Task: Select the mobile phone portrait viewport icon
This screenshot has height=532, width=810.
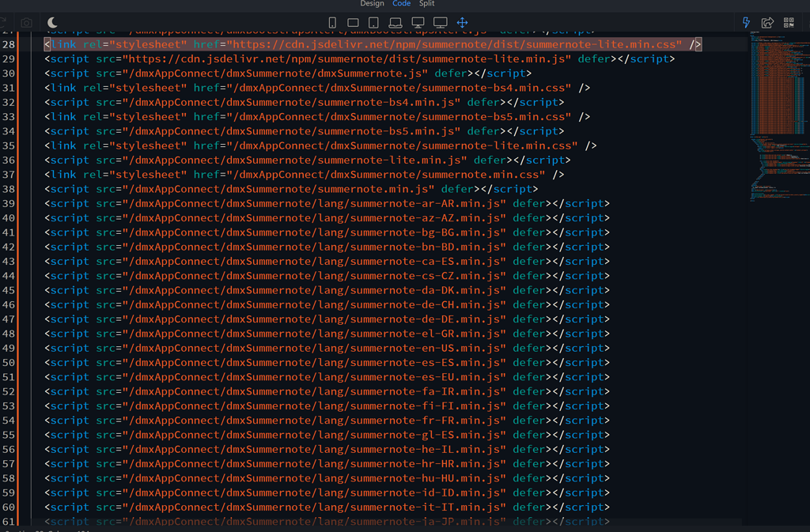Action: tap(332, 23)
